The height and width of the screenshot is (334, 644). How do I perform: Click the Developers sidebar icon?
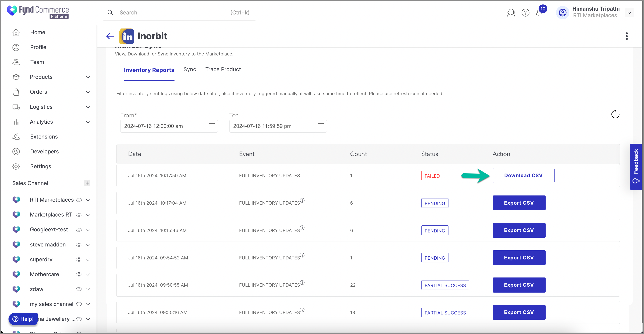pyautogui.click(x=16, y=151)
